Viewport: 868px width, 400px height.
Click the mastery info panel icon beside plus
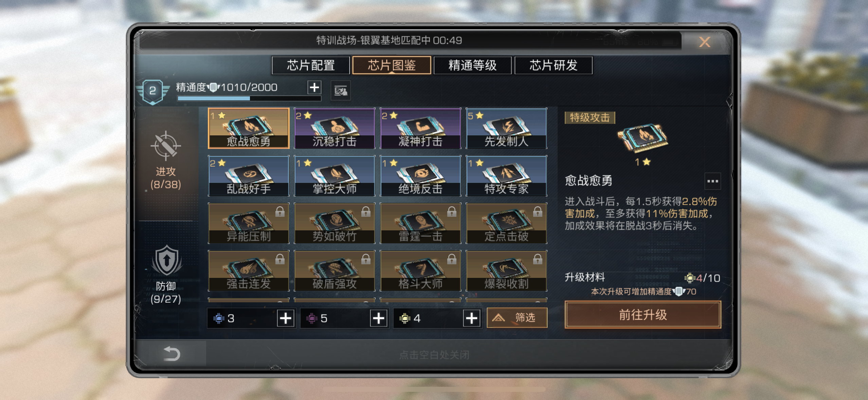341,91
